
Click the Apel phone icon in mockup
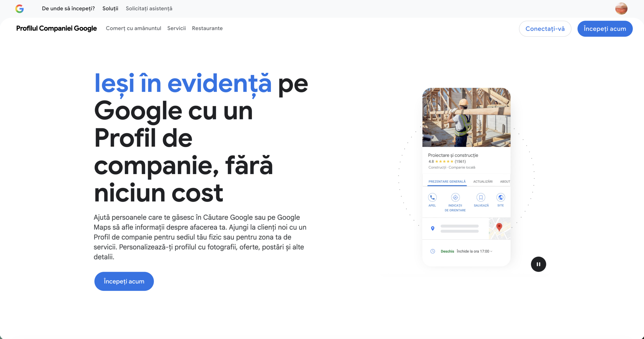coord(432,197)
